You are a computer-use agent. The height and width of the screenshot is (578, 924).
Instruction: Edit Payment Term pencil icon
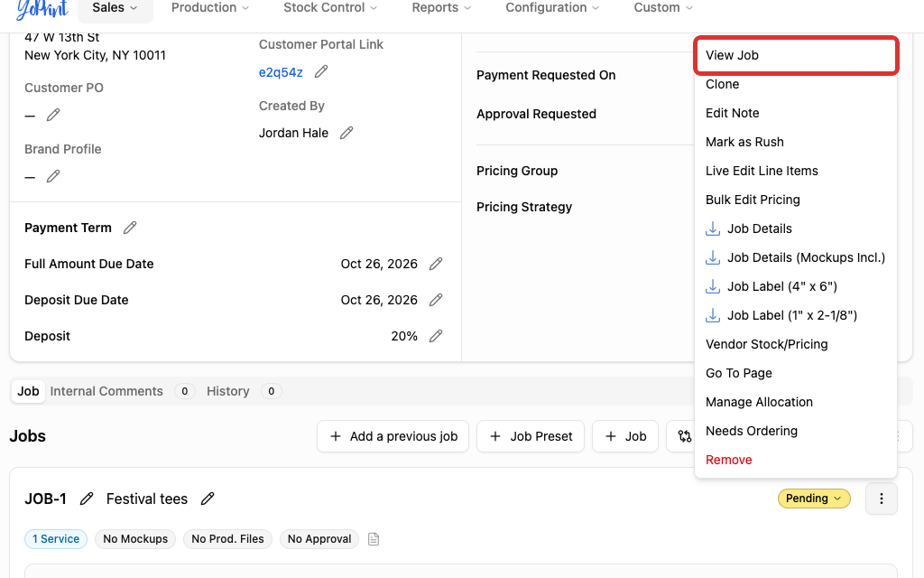point(130,228)
